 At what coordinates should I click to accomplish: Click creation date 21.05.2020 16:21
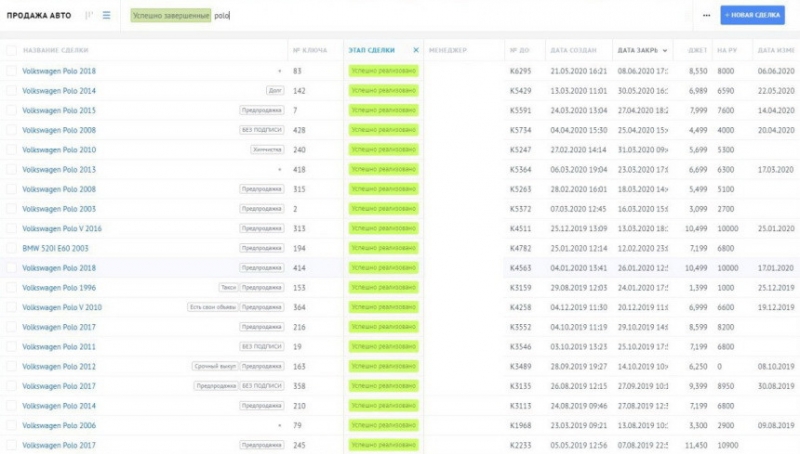point(579,71)
